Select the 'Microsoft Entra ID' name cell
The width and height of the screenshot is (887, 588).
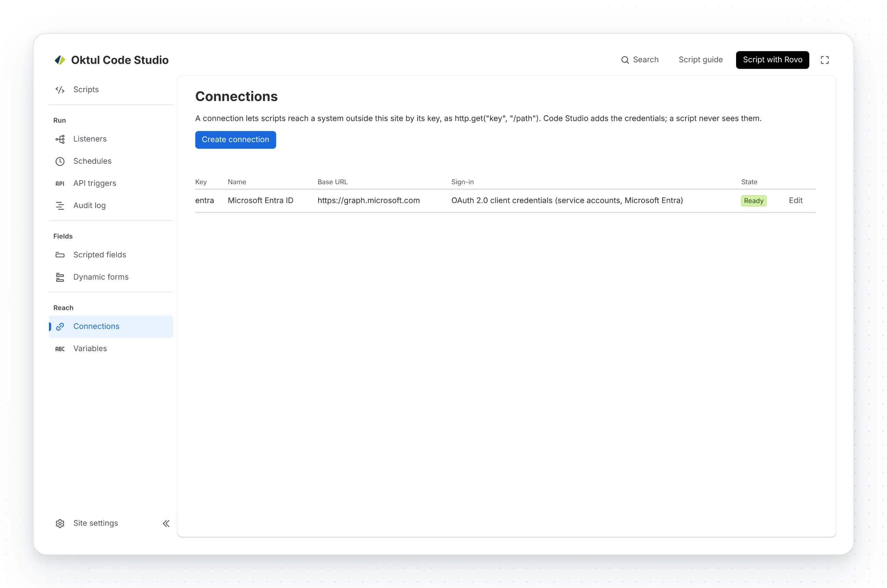tap(260, 201)
